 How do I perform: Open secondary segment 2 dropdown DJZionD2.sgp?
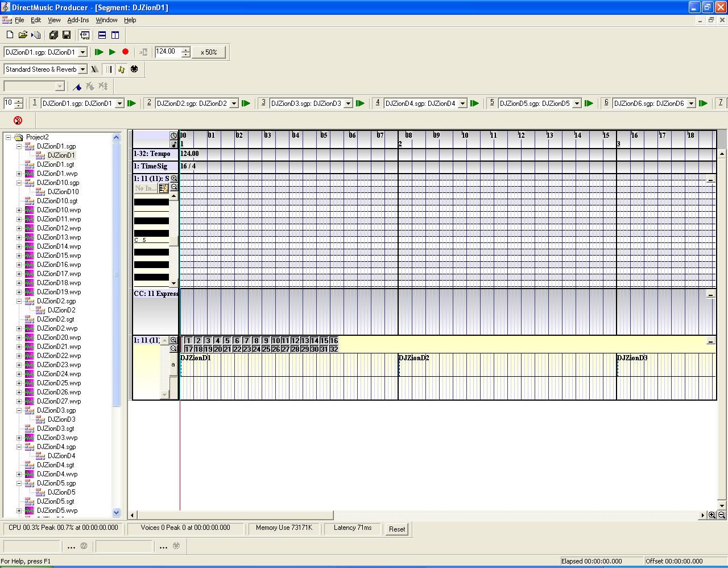tap(234, 104)
